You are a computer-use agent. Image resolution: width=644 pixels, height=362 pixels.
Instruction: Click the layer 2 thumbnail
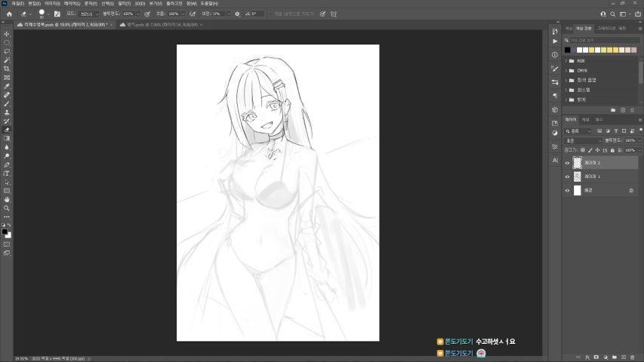(x=578, y=162)
